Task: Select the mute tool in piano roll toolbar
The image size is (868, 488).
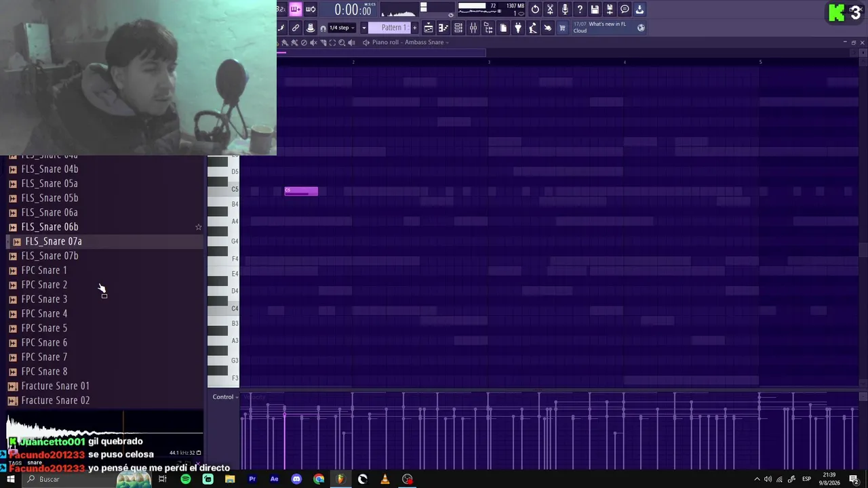Action: (313, 42)
